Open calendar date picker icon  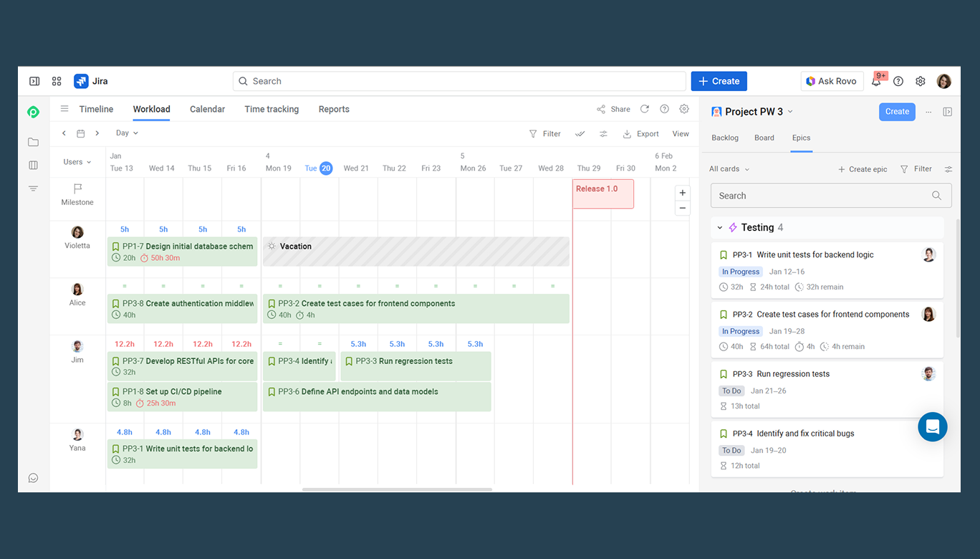tap(80, 133)
